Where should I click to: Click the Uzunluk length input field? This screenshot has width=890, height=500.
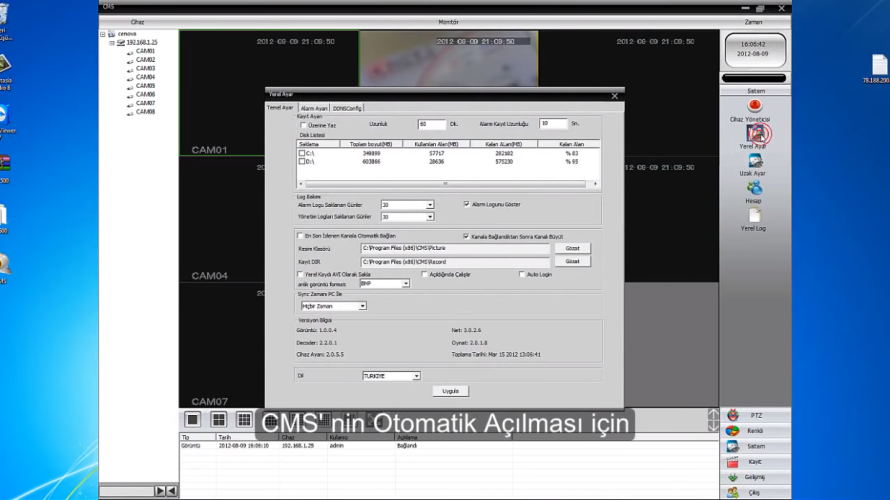(431, 124)
